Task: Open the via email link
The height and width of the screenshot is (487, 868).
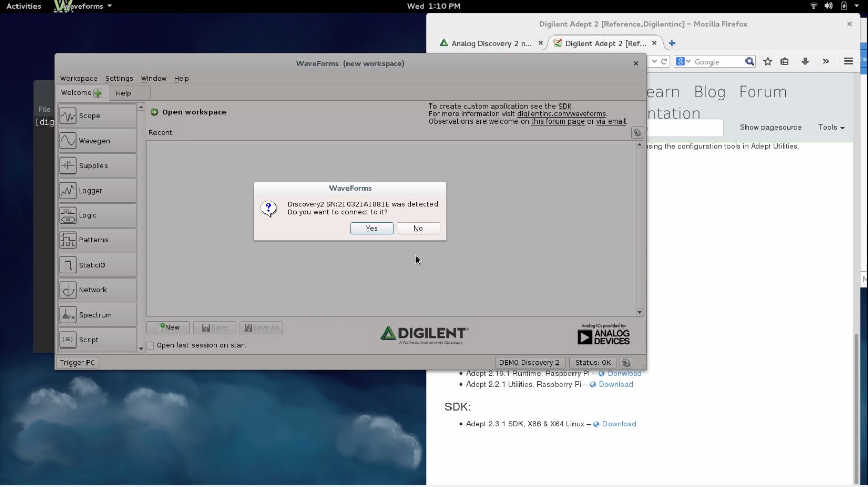Action: [611, 121]
